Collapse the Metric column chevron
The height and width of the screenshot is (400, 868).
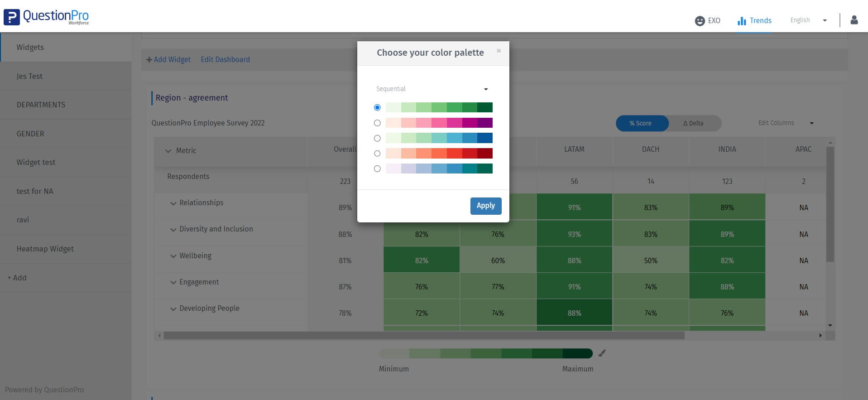168,151
